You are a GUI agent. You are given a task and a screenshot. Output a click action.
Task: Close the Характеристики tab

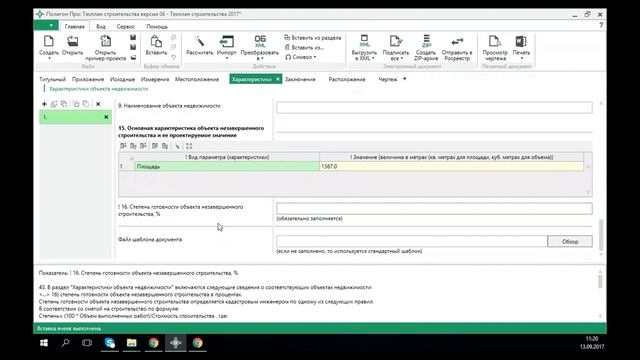(278, 79)
